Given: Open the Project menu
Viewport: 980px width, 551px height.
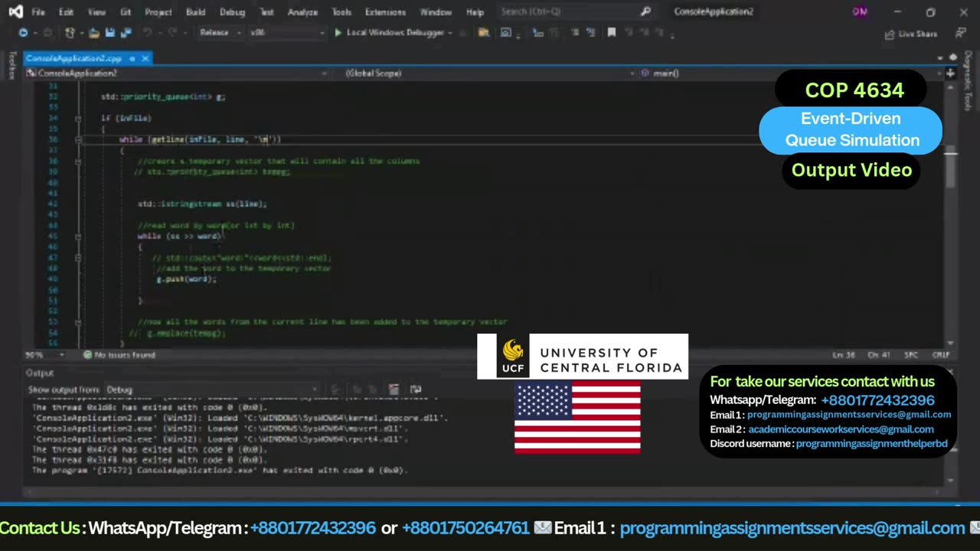Looking at the screenshot, I should click(x=158, y=12).
